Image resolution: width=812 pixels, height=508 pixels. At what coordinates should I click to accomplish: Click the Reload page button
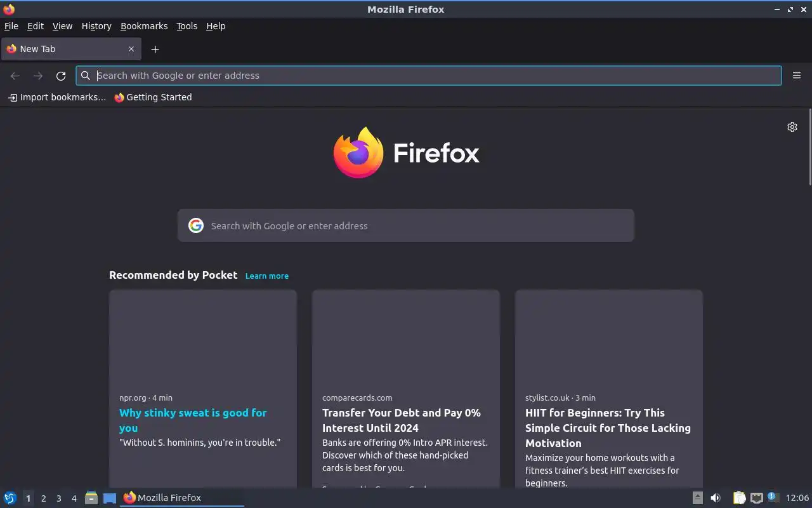(x=61, y=76)
